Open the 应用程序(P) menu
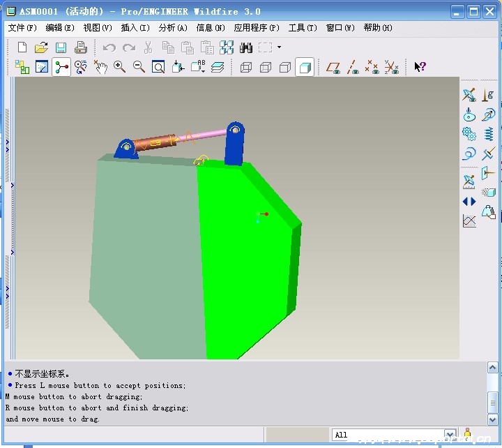 pos(257,28)
